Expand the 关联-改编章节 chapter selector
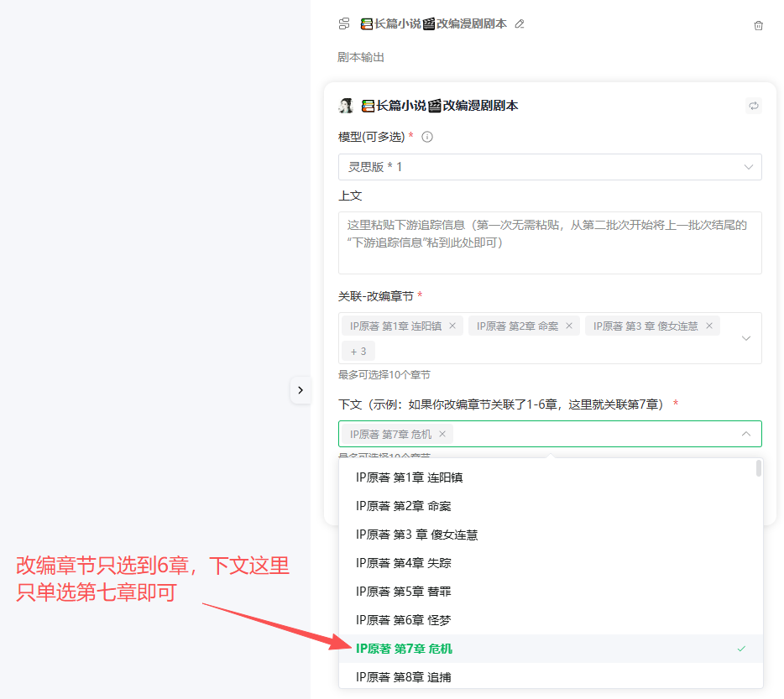 (x=746, y=338)
